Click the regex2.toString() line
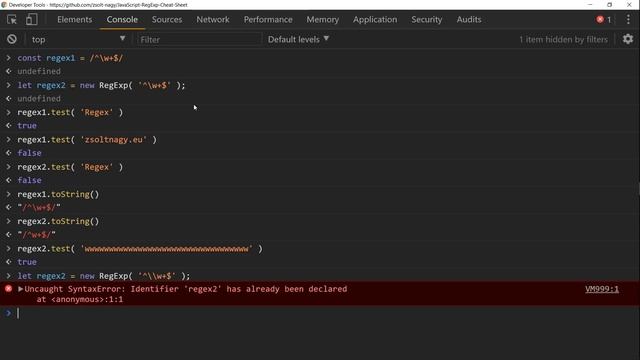The height and width of the screenshot is (360, 640). tap(58, 221)
